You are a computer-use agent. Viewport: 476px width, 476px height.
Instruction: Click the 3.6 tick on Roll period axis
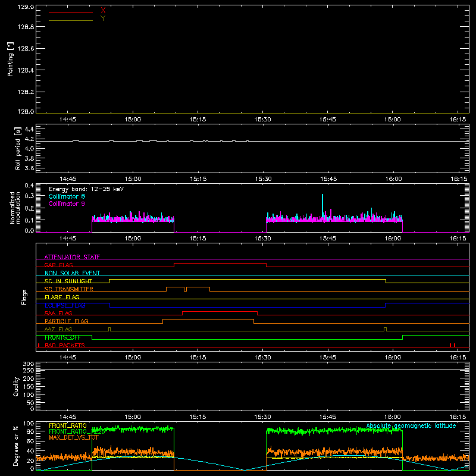tap(29, 168)
